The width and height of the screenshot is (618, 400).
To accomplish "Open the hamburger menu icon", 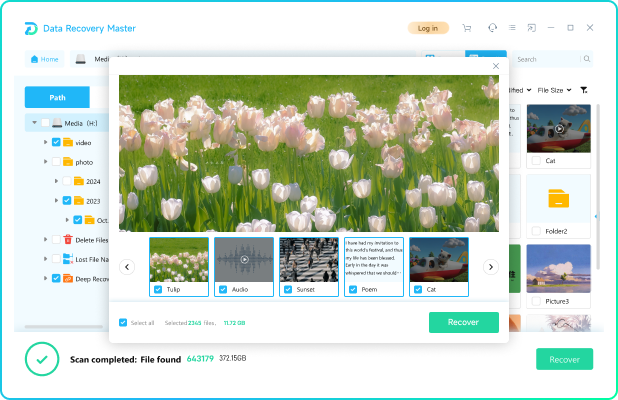I will [514, 28].
